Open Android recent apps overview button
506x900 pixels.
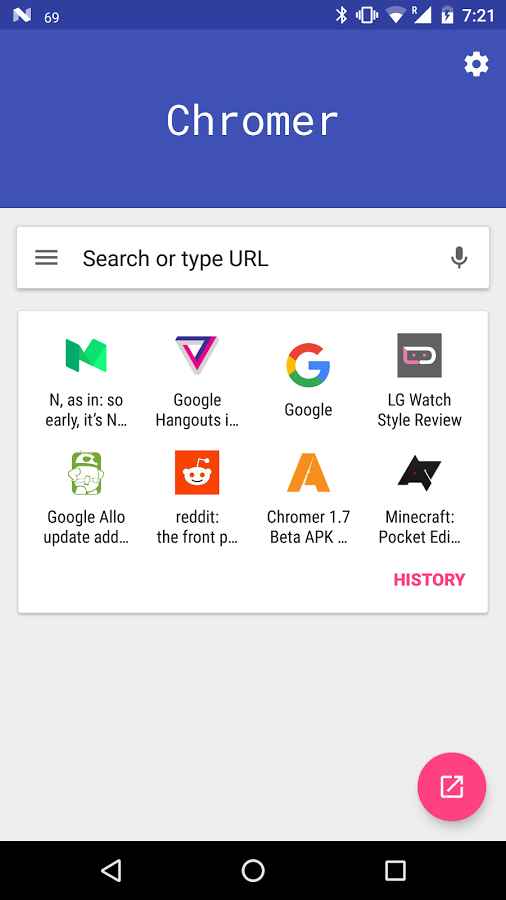pos(395,870)
